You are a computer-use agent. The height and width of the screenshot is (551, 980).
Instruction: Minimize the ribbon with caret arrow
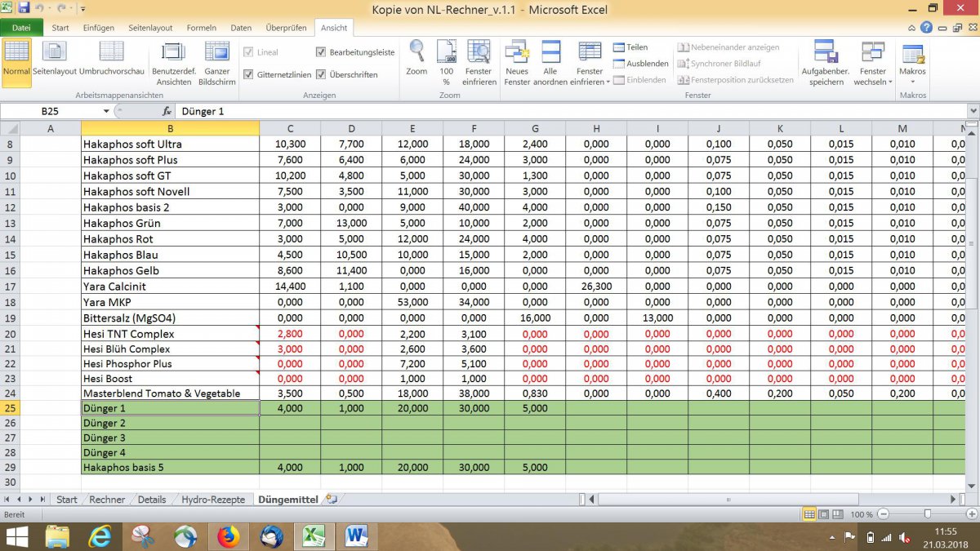(x=913, y=27)
